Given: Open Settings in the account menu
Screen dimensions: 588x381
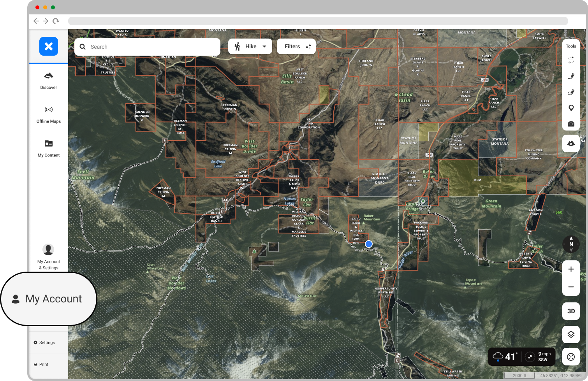Looking at the screenshot, I should coord(44,342).
